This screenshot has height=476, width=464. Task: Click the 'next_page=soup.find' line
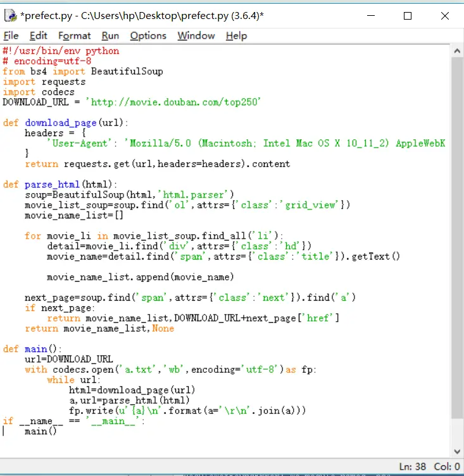pyautogui.click(x=190, y=297)
